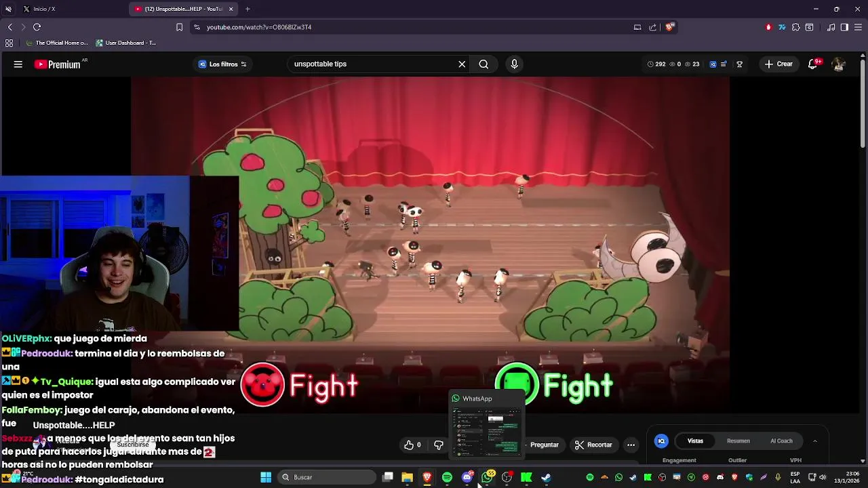Bookmark this page icon
Screen dimensions: 868x488
[179, 27]
